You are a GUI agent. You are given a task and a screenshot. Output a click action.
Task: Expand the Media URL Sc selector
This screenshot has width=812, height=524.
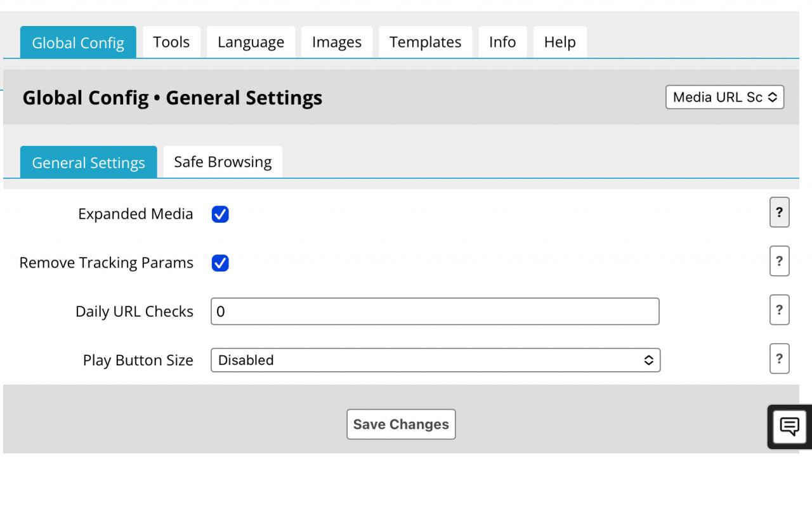[x=724, y=98]
